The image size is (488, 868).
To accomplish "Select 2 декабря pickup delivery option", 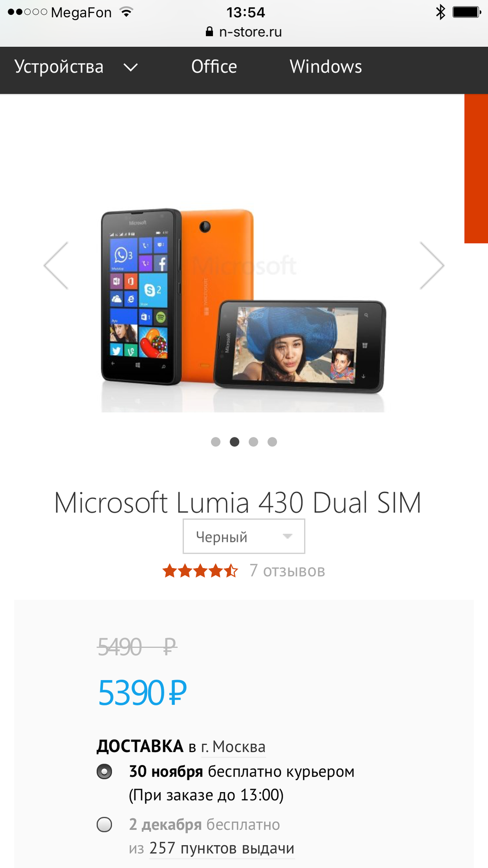I will tap(104, 824).
